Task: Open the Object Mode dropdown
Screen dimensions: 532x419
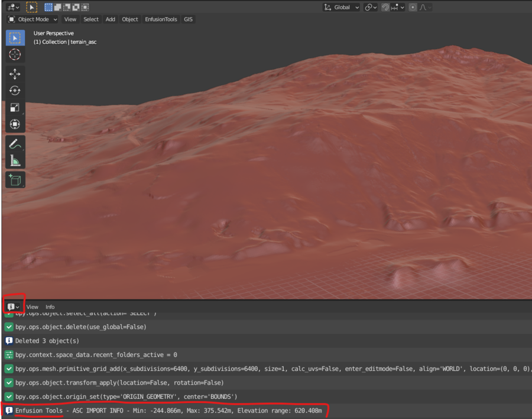Action: coord(33,19)
